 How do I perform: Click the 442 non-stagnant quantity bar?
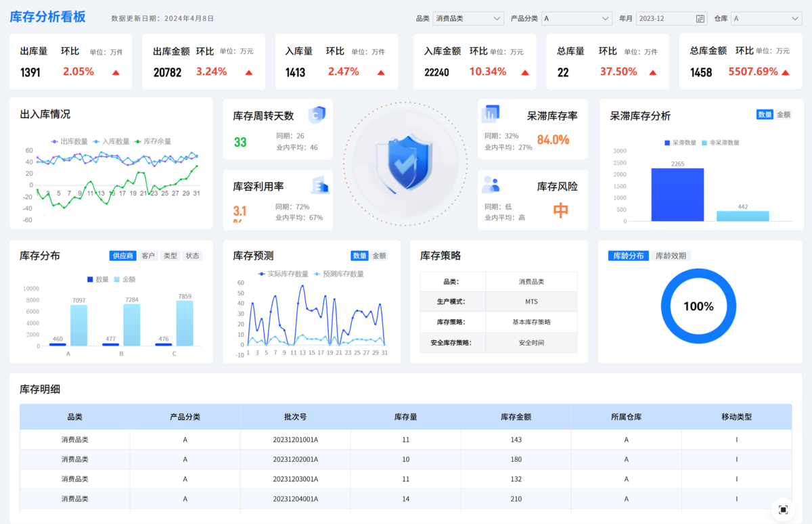pos(743,216)
